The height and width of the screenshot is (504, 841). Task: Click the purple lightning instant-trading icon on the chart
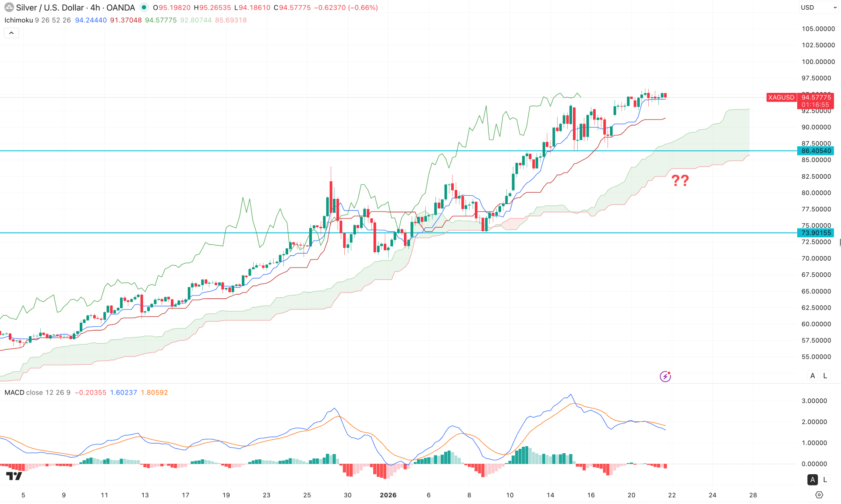tap(665, 376)
